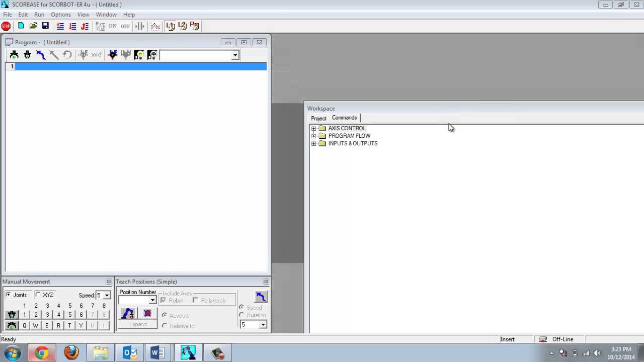
Task: Click the W joint movement button
Action: (x=36, y=325)
